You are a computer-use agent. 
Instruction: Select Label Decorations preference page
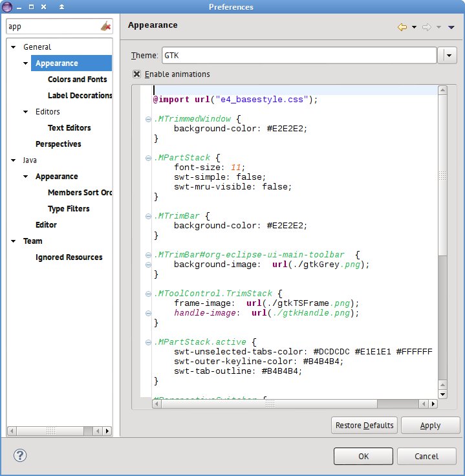[80, 95]
